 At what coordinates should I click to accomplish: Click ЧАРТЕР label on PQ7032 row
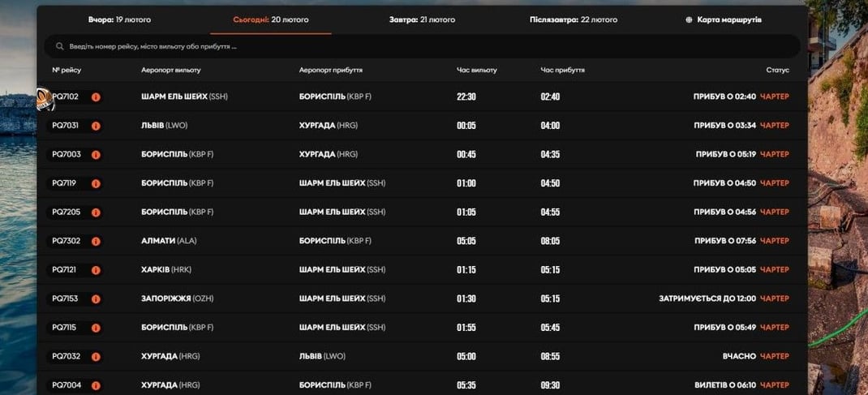pos(774,356)
